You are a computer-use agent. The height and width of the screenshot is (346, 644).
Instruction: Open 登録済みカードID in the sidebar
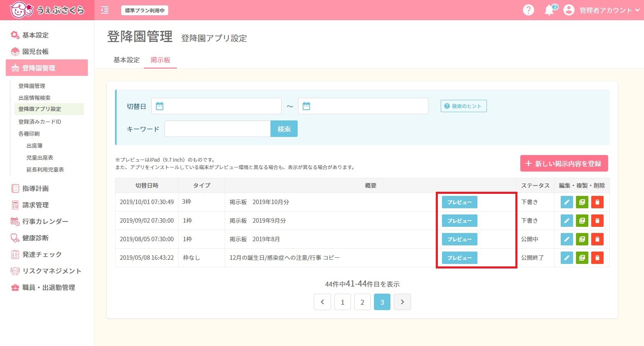point(40,122)
